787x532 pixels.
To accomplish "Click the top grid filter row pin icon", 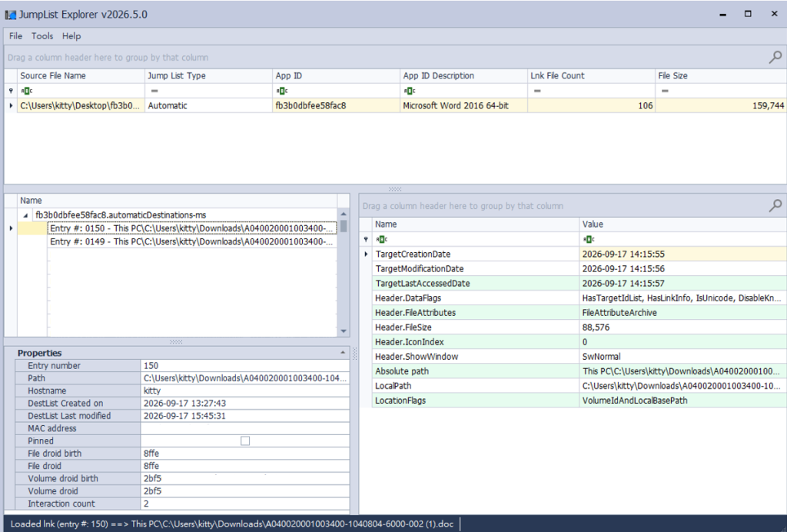I will [11, 91].
